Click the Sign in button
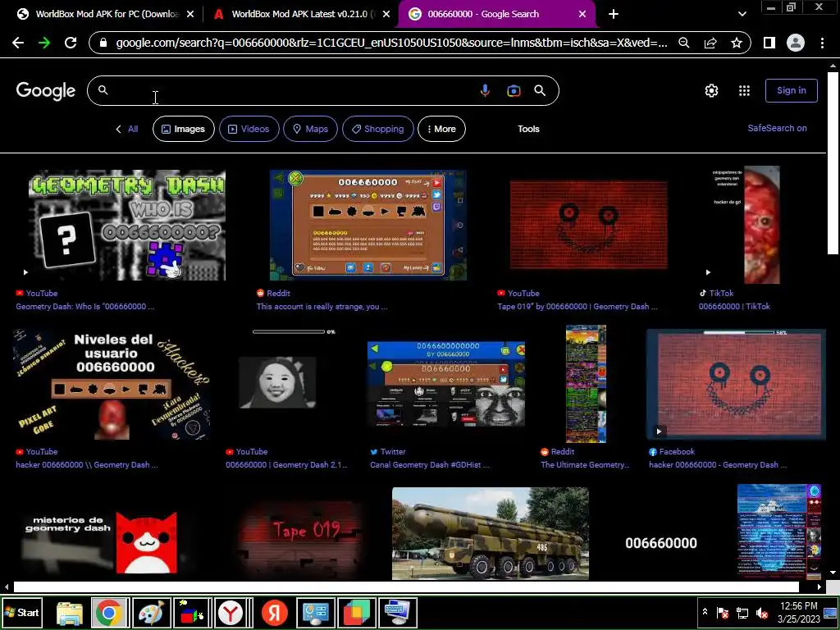840x630 pixels. coord(792,90)
